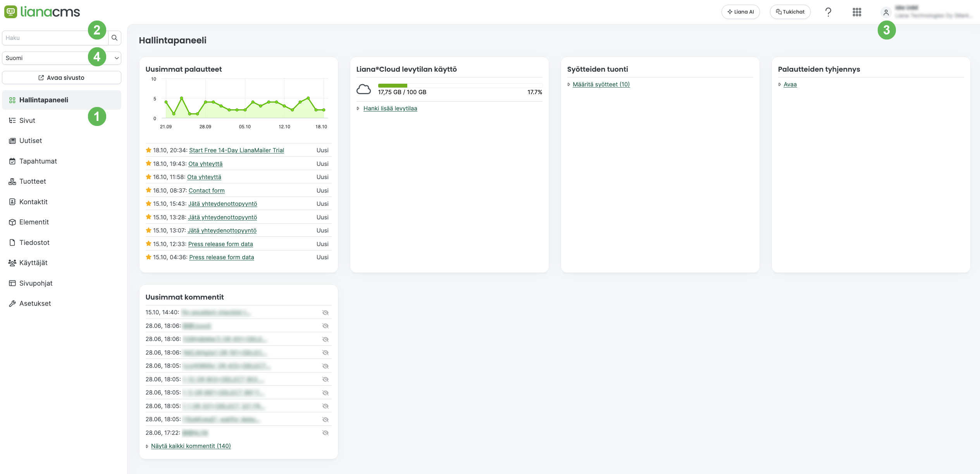This screenshot has width=980, height=474.
Task: Open Elementit in the sidebar
Action: point(62,222)
